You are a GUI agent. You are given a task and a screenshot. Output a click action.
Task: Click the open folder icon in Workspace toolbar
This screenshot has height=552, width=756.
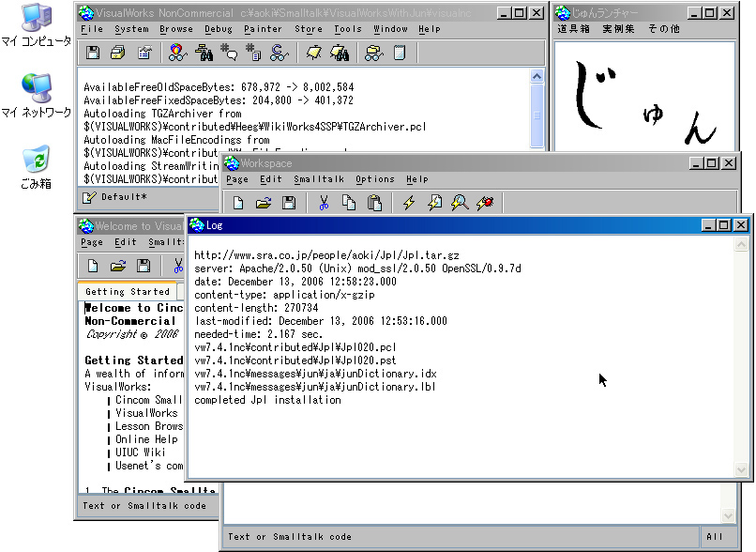[264, 203]
